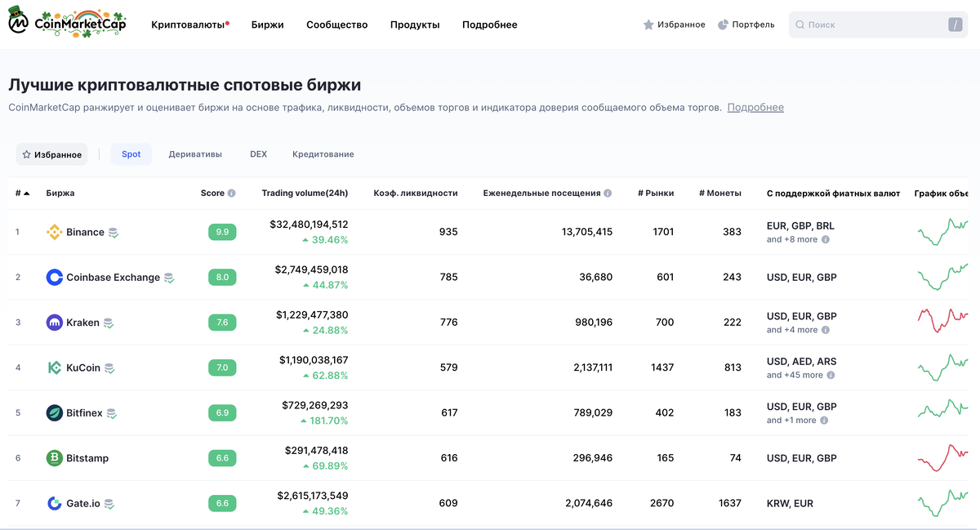Click the Bitfinex leaf logo icon

[x=55, y=413]
